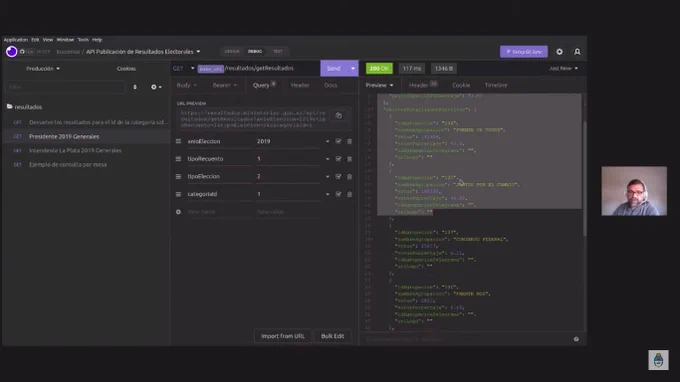Click the Send button
The width and height of the screenshot is (680, 382).
334,69
